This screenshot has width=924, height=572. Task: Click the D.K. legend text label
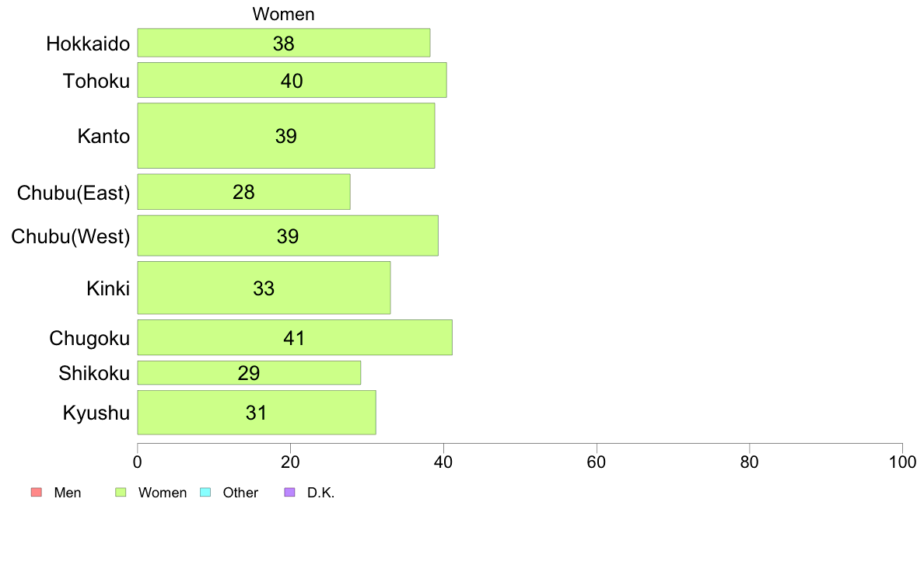point(320,493)
